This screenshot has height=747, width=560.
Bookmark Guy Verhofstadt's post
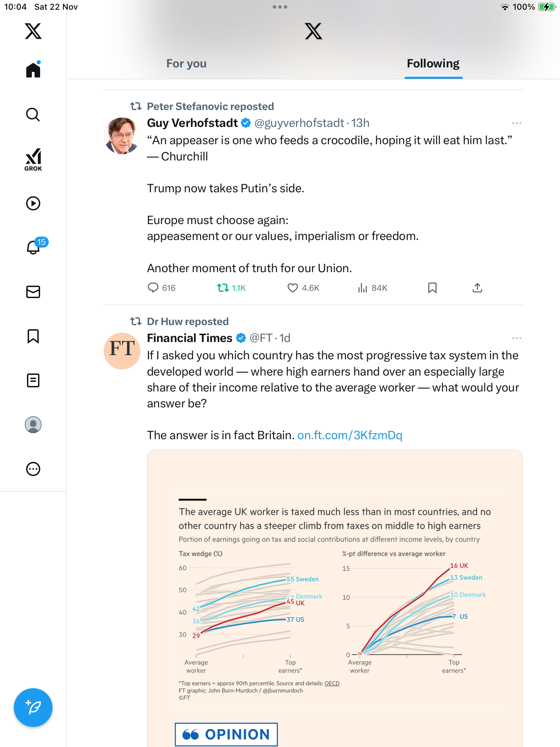tap(432, 288)
